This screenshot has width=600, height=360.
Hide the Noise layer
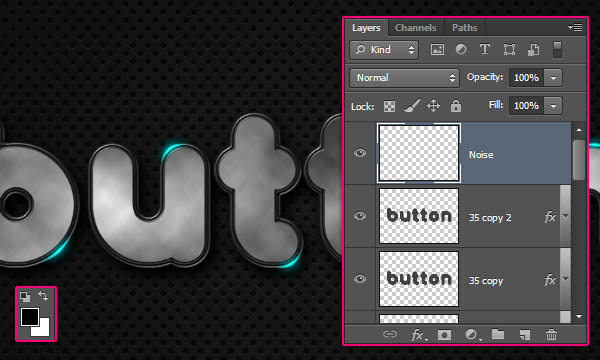click(x=360, y=153)
